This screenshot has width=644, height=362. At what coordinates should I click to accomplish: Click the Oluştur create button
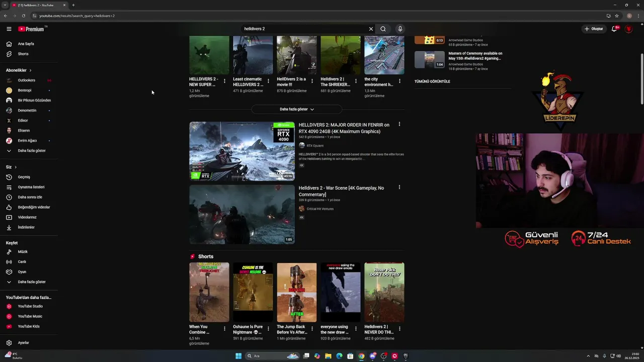(594, 29)
